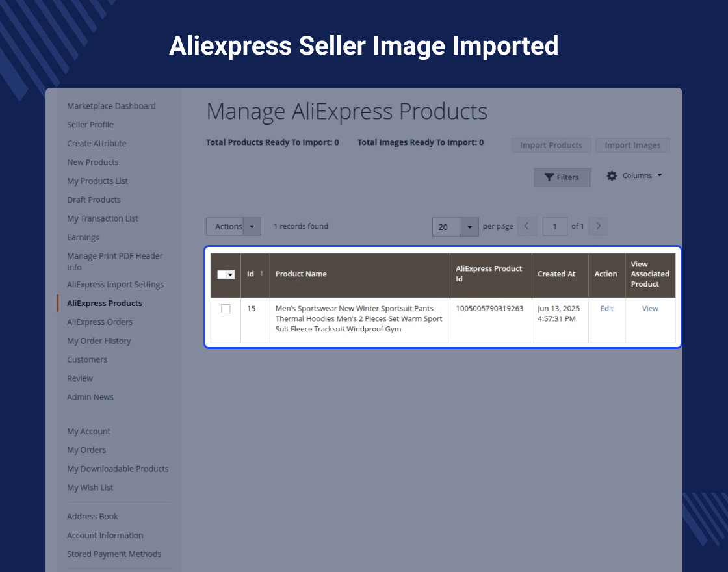Go to previous page arrow

click(x=527, y=226)
